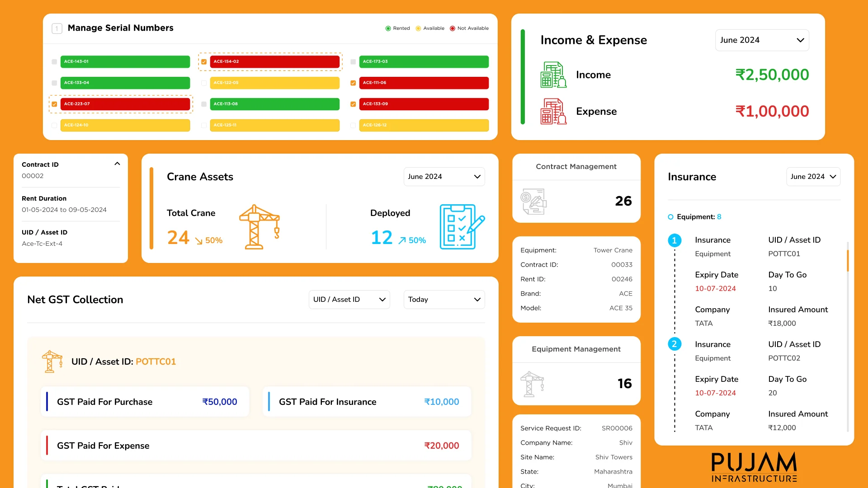Select the Today period dropdown
Screen dimensions: 868x488
point(444,300)
